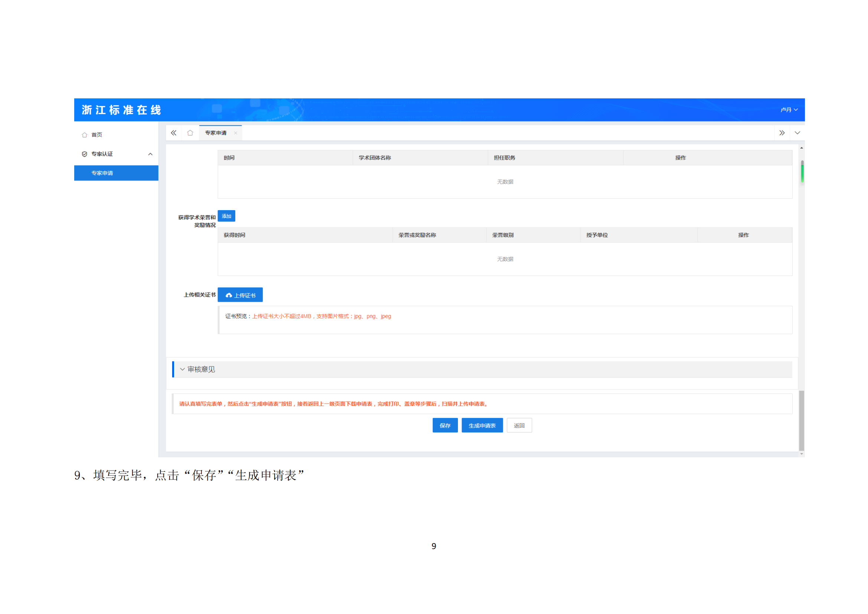Click 生成申请表 button

[482, 425]
